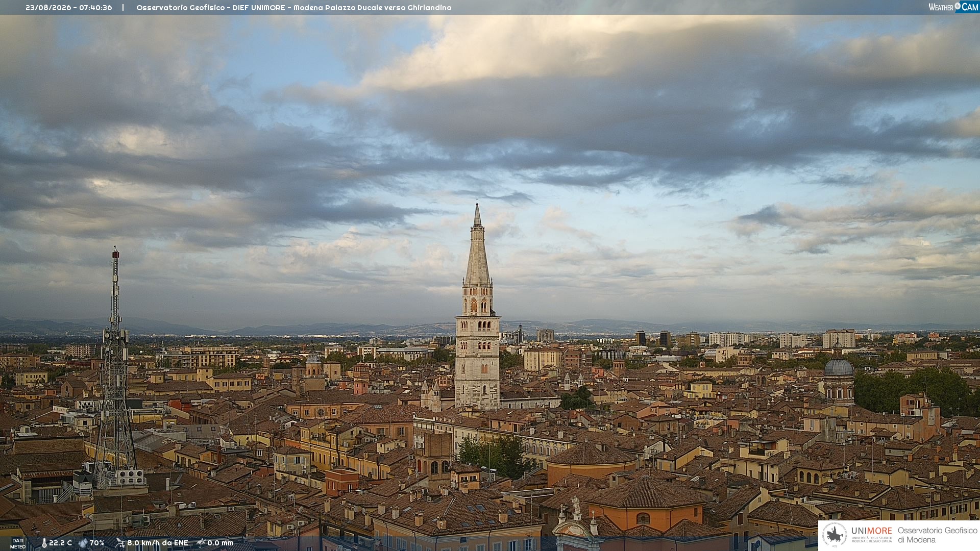Click the 70% humidity value
This screenshot has width=980, height=551.
click(x=97, y=543)
